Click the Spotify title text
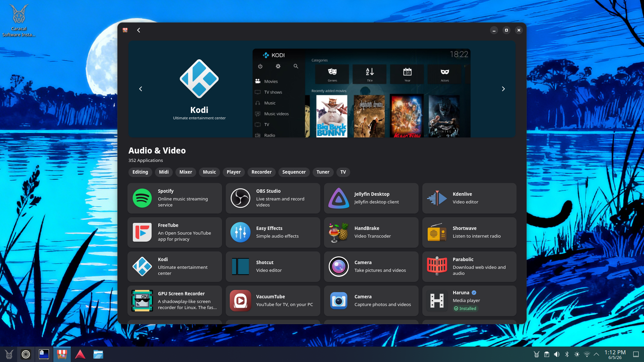 [166, 191]
